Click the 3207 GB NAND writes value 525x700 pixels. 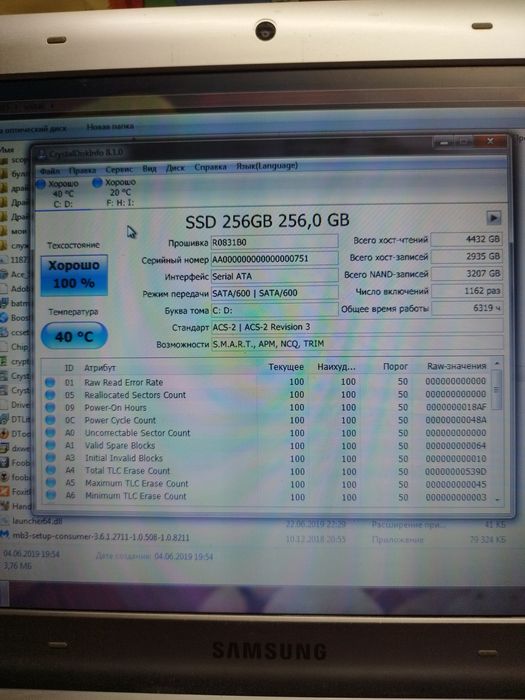click(x=467, y=273)
